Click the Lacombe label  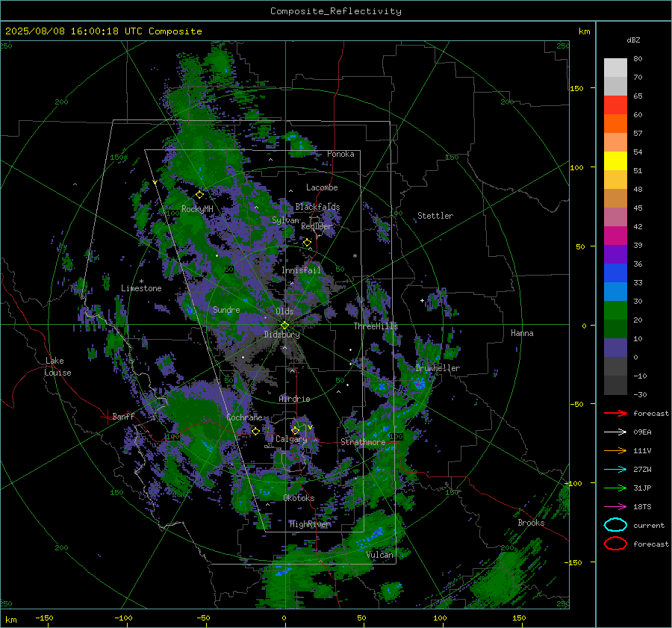pyautogui.click(x=322, y=187)
